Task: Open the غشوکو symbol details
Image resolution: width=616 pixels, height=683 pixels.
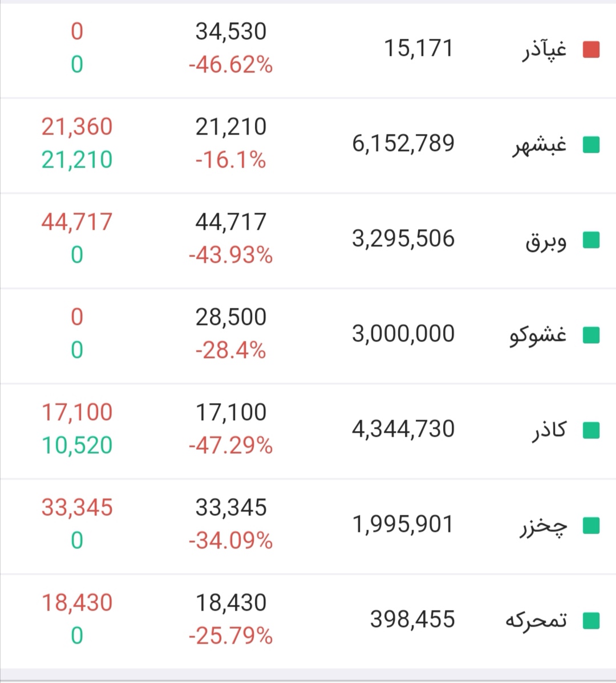Action: click(538, 335)
